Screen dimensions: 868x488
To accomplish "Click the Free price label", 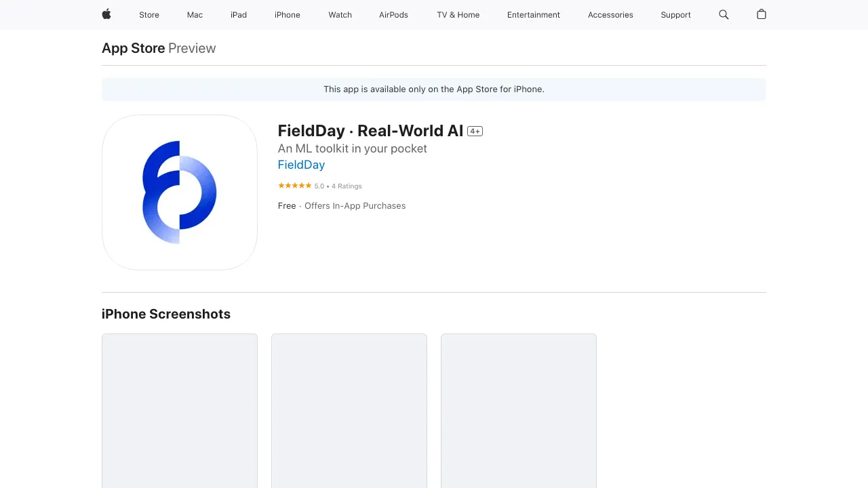I will point(287,206).
